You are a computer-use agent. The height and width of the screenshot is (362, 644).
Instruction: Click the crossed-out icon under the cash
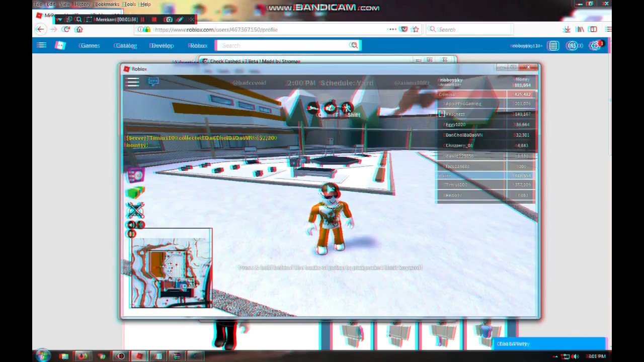135,210
